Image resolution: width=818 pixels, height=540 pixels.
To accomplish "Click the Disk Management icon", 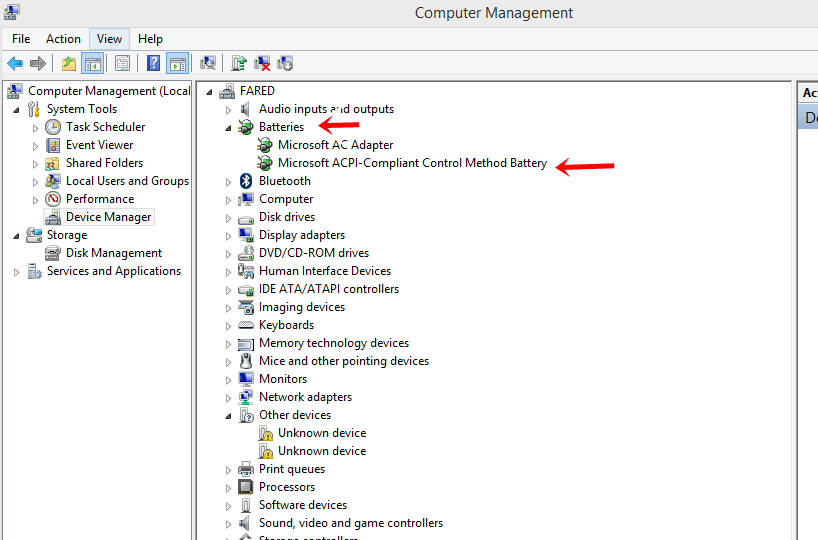I will tap(53, 253).
